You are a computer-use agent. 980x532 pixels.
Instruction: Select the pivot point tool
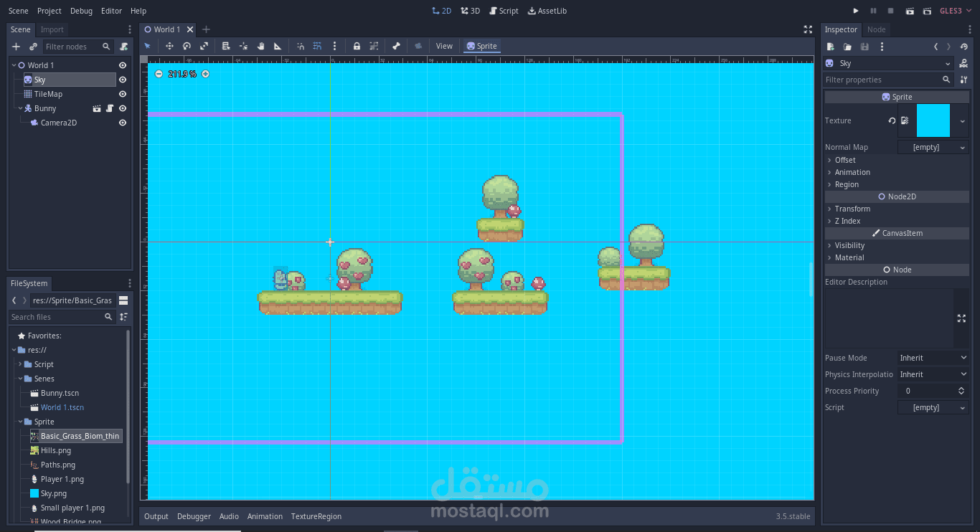[x=243, y=46]
